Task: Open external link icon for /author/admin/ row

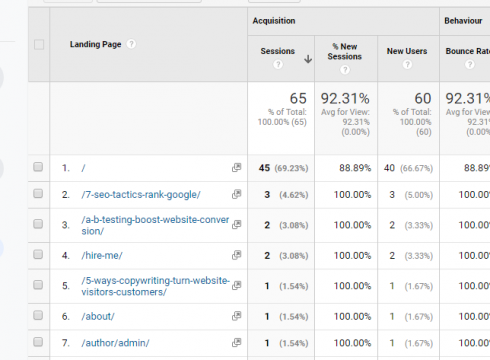Action: (x=236, y=342)
